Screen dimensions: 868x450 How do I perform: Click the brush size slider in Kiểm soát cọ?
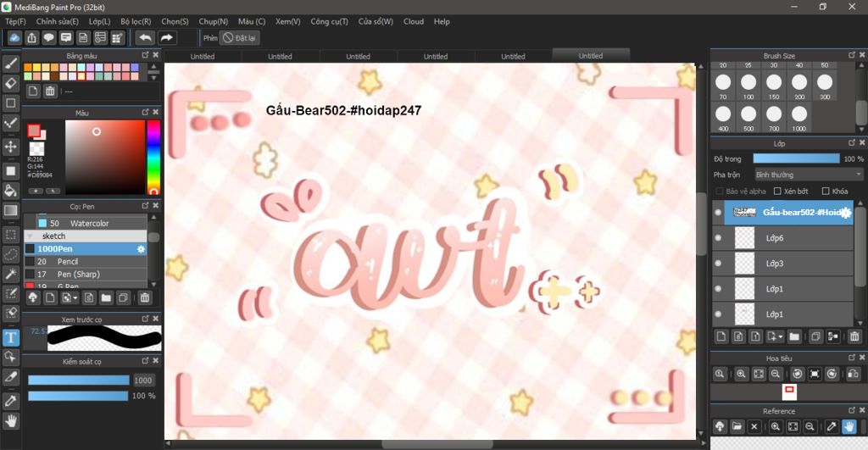coord(79,381)
